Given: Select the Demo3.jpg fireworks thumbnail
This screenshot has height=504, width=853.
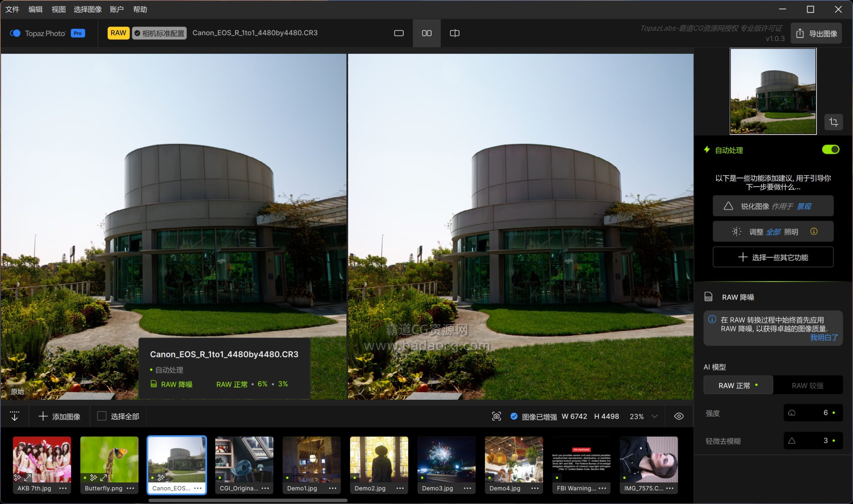Looking at the screenshot, I should click(446, 459).
